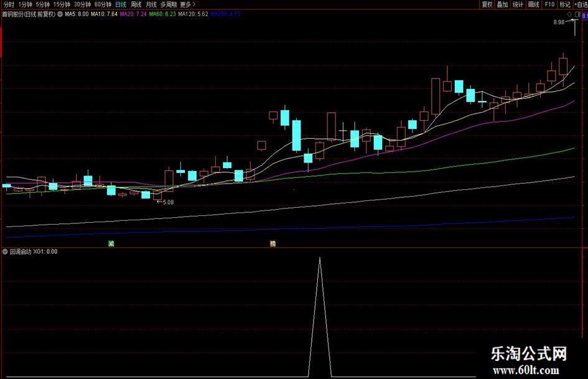Click the 标记 mark button
Image resolution: width=588 pixels, height=379 pixels.
(565, 4)
